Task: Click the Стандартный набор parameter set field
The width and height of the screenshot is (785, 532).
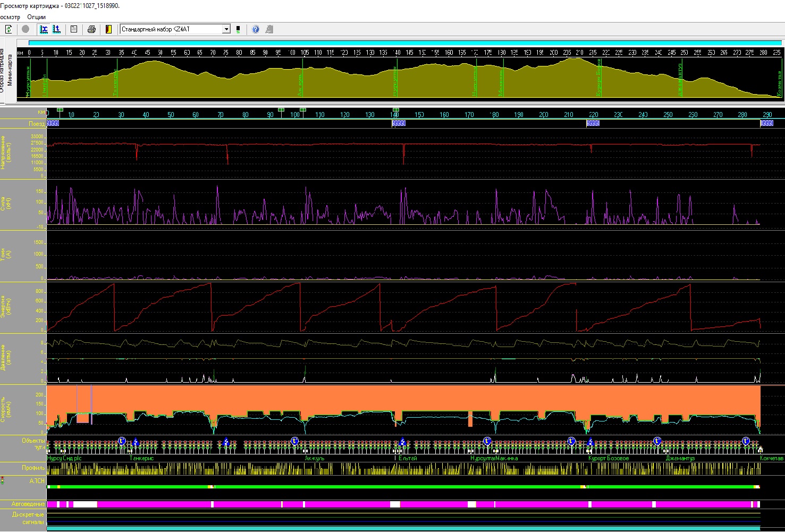Action: click(x=170, y=29)
